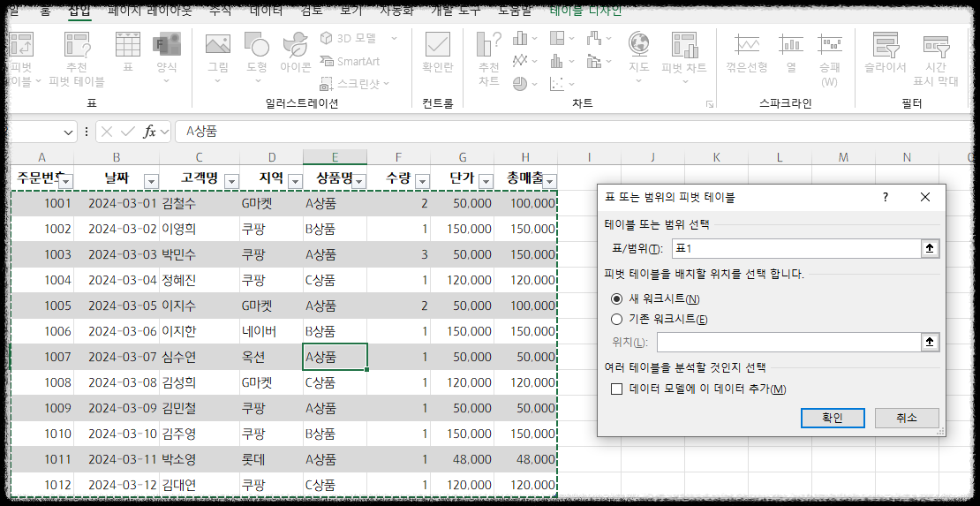Click the formula bar cancel X icon
This screenshot has width=980, height=506.
pos(108,132)
